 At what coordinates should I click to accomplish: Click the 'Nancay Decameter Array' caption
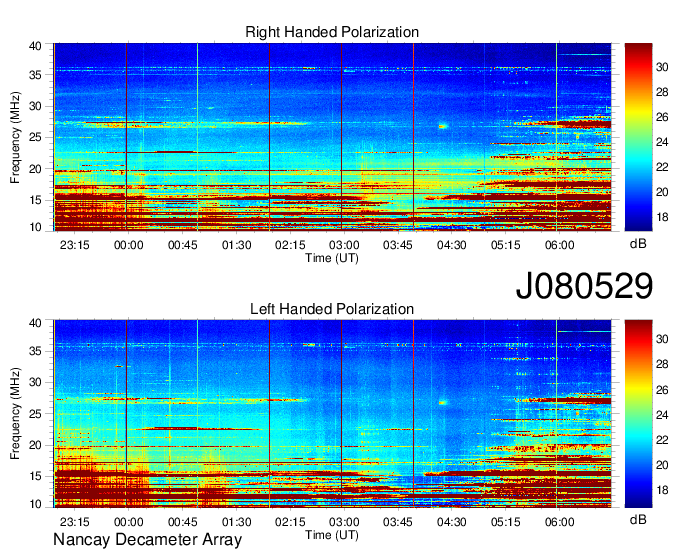[147, 540]
